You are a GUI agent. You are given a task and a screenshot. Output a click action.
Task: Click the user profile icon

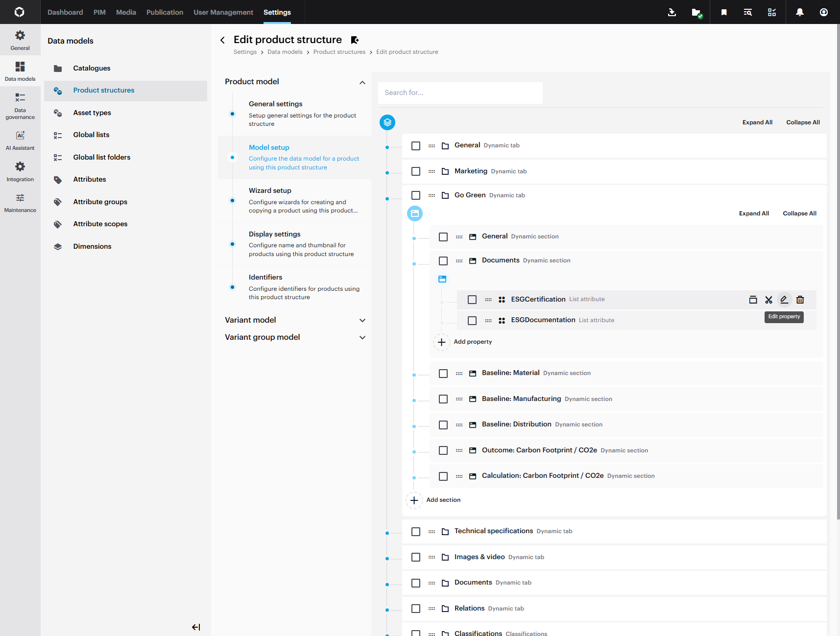(x=824, y=12)
